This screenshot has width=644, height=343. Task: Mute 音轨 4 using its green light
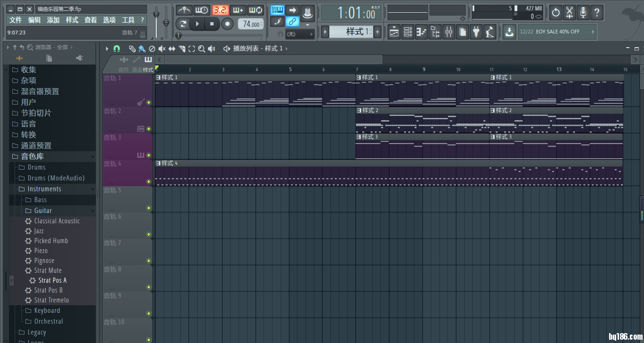(x=149, y=181)
